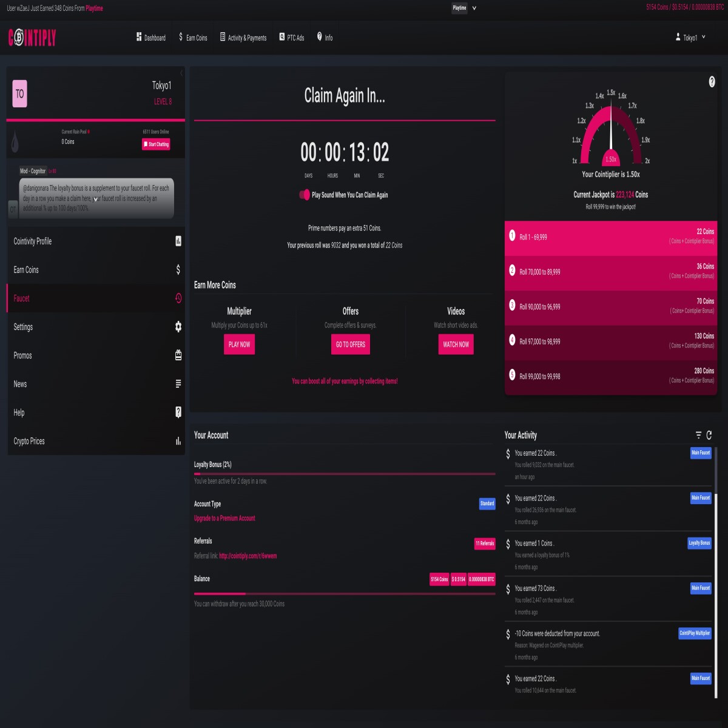Viewport: 728px width, 728px height.
Task: Select the Roll 90,000 to 96,999 row
Action: coord(611,307)
